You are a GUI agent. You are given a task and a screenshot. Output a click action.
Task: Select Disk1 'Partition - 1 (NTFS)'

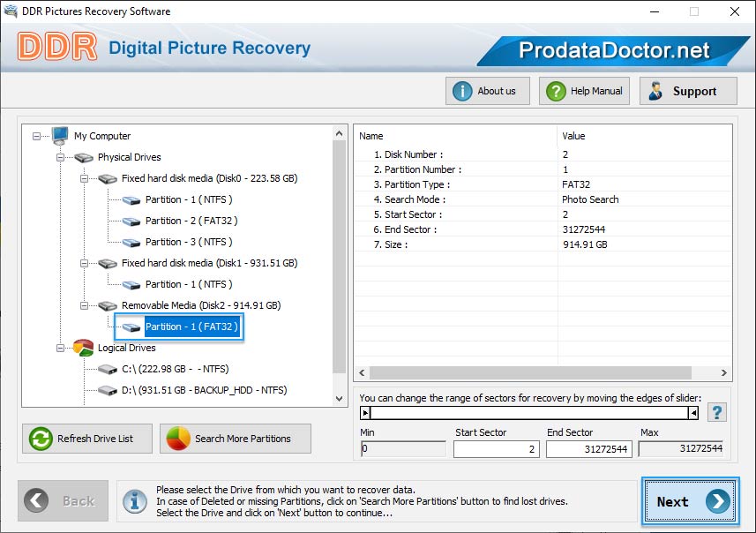pyautogui.click(x=189, y=284)
